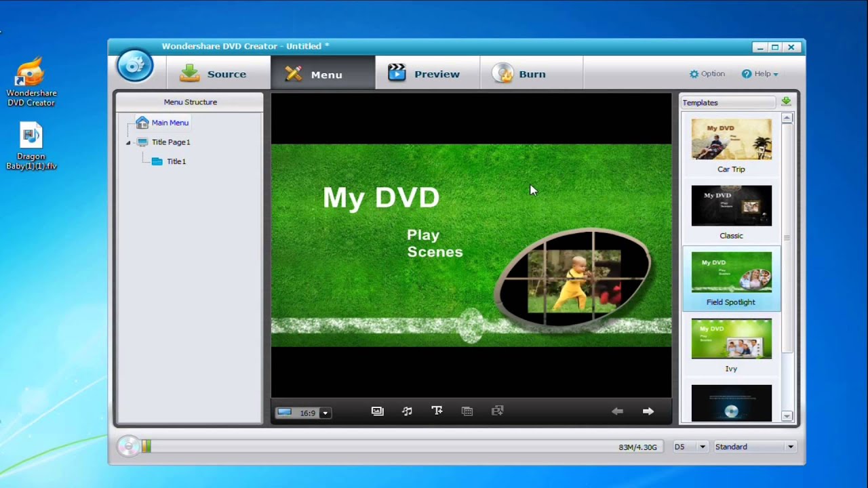The width and height of the screenshot is (868, 488).
Task: Open the Help menu
Action: (759, 74)
